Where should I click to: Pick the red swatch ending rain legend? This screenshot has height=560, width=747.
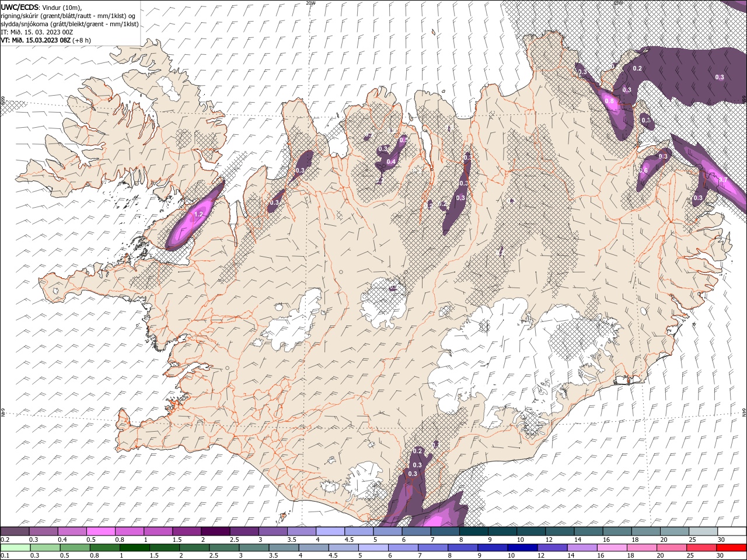(x=731, y=547)
